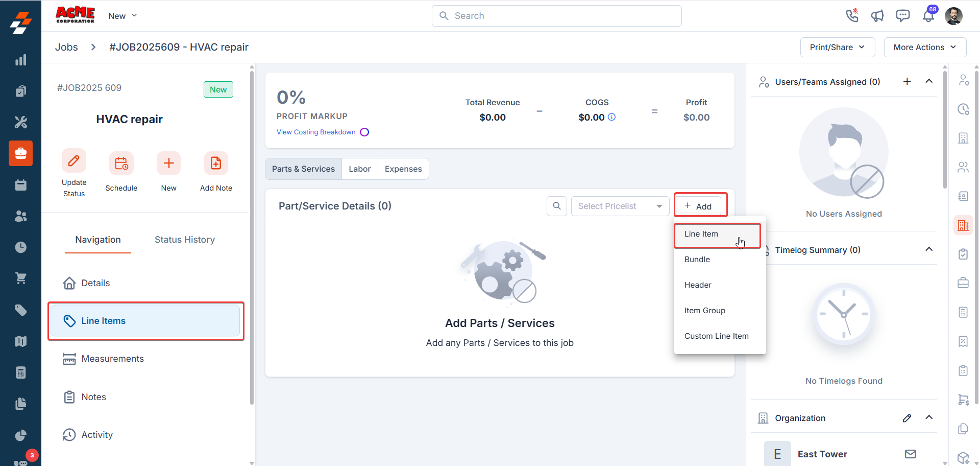Open the dashboard bar chart icon in sidebar

pos(20,60)
